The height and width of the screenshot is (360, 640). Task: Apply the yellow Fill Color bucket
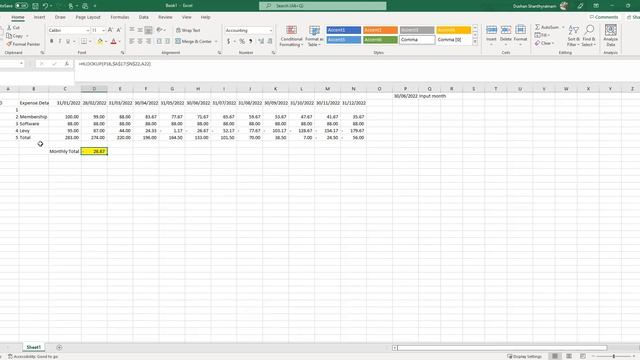(x=100, y=41)
